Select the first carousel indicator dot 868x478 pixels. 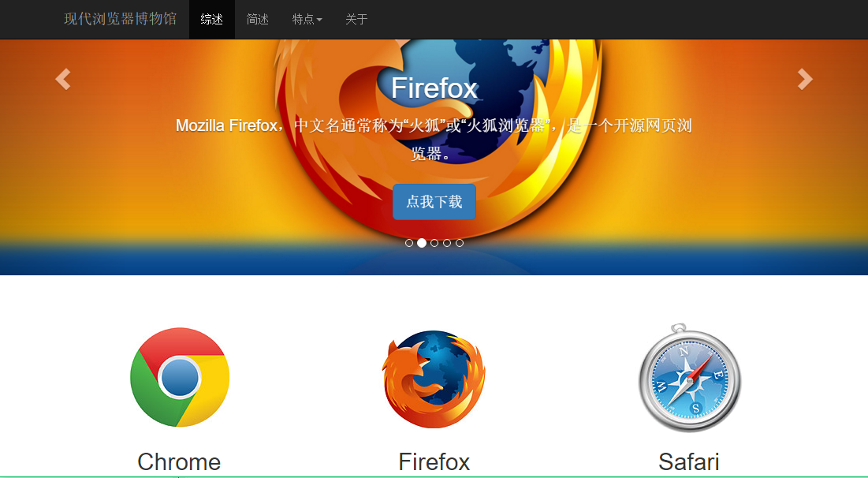pos(409,243)
